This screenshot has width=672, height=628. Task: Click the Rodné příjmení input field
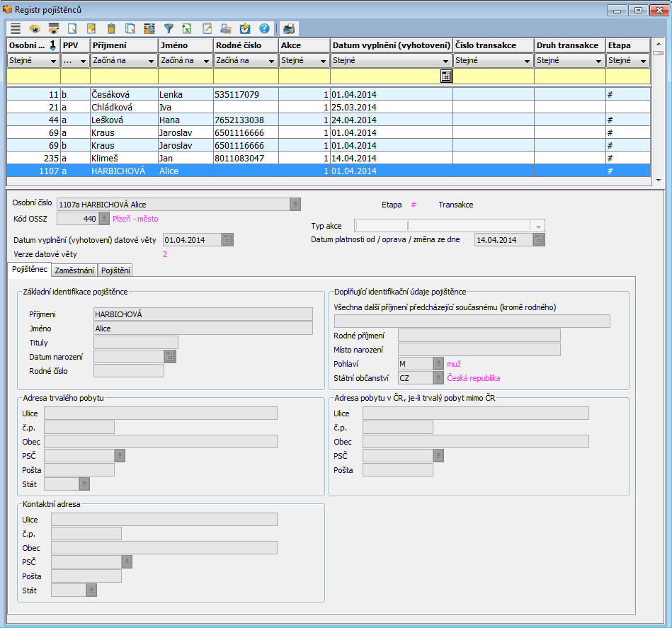point(479,336)
